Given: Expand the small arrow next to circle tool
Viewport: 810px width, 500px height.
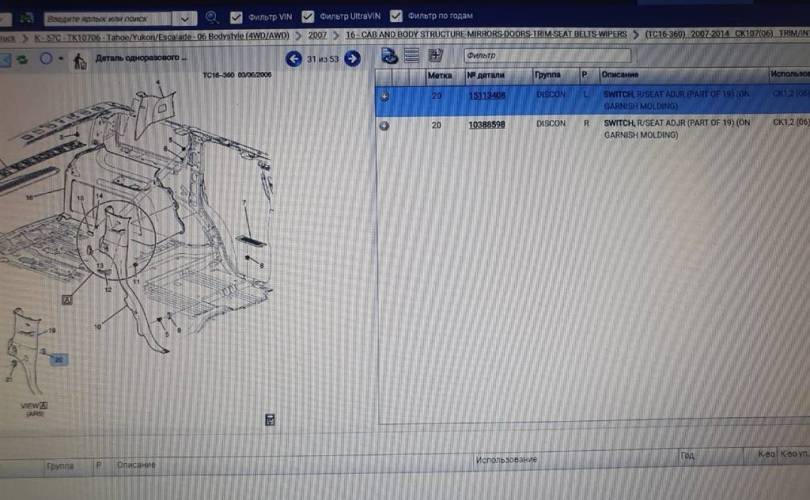Looking at the screenshot, I should tap(61, 59).
